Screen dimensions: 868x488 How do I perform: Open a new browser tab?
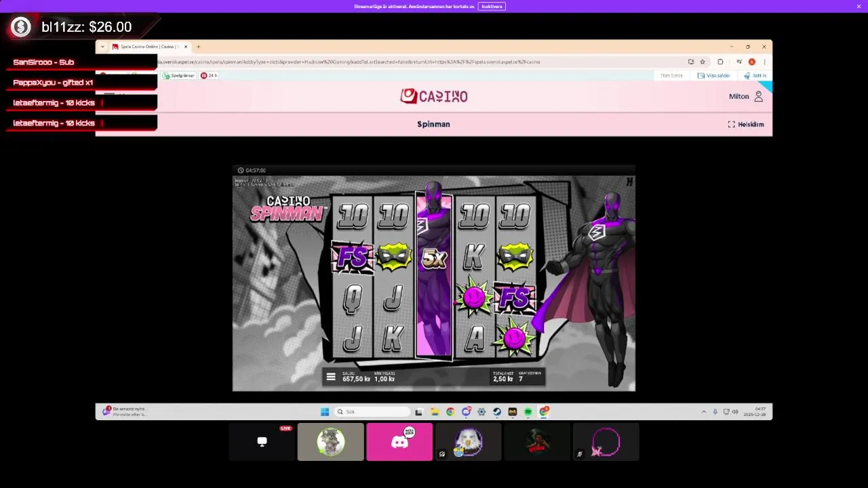pyautogui.click(x=198, y=47)
